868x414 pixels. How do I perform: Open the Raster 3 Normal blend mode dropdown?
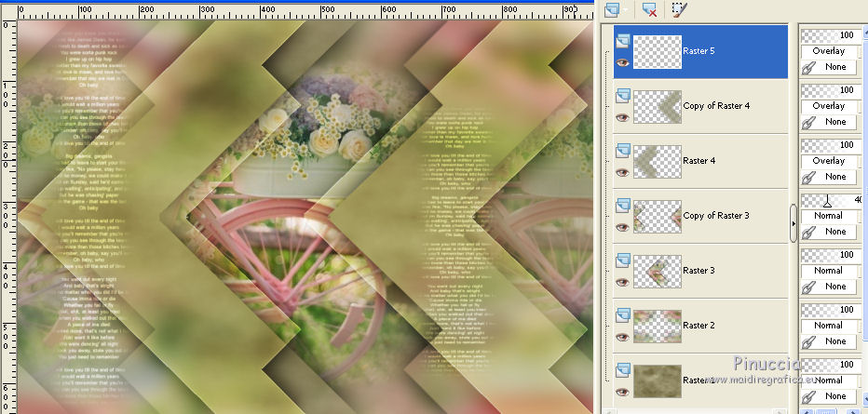click(x=829, y=271)
